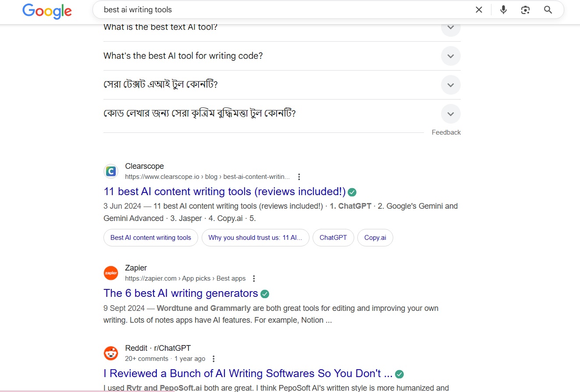Select the "ChatGPT" sitelink chip
This screenshot has width=580, height=392.
click(x=333, y=238)
